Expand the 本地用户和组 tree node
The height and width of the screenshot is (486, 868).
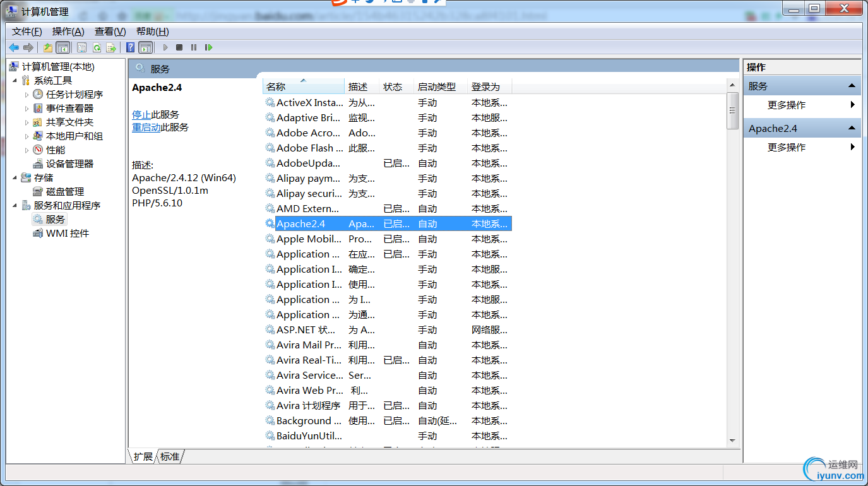[x=27, y=136]
